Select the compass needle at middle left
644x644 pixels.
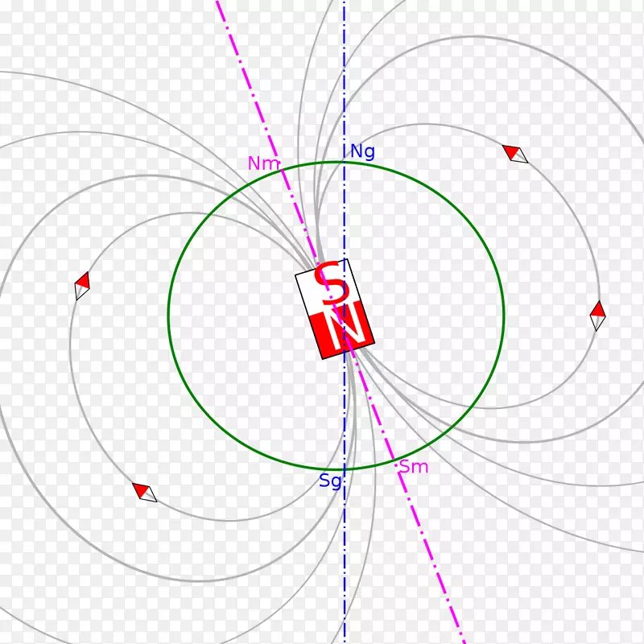pos(82,286)
